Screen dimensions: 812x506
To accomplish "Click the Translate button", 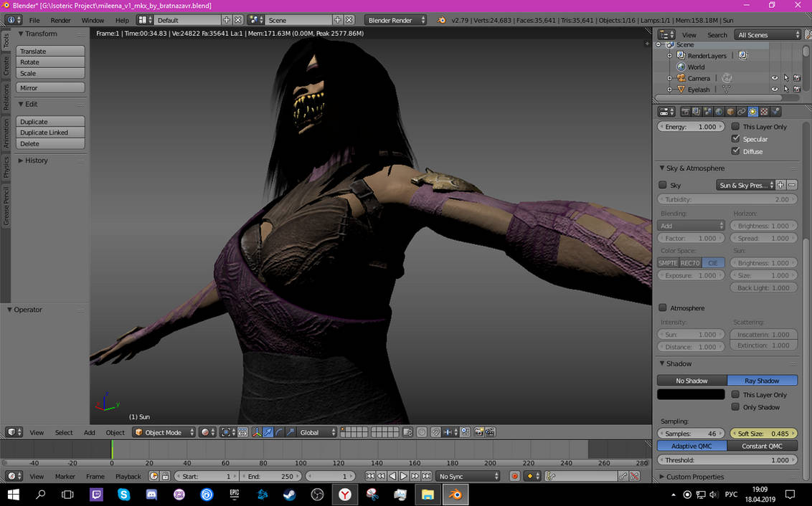I will click(50, 51).
